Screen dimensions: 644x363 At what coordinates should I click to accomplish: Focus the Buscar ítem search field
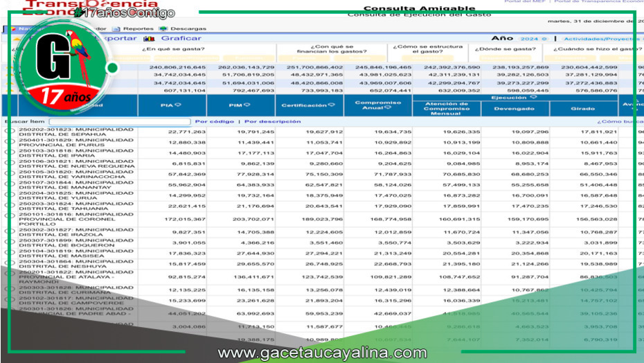(120, 122)
